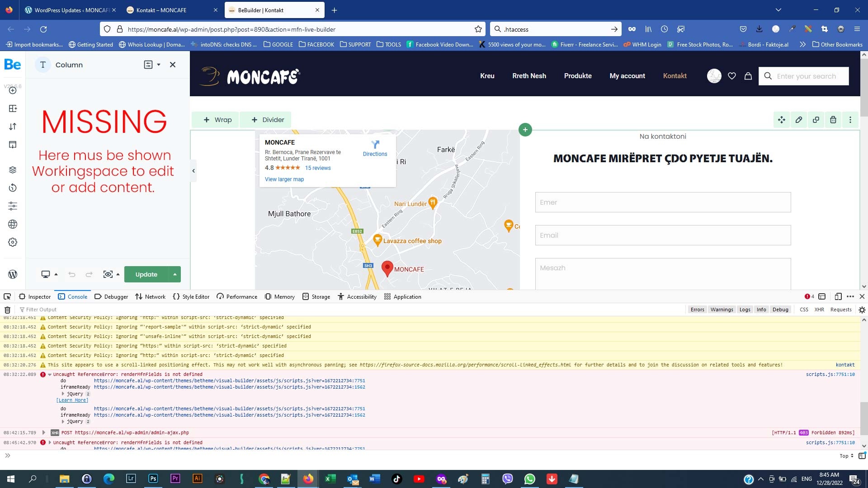Toggle Logs filter in console

tap(745, 310)
